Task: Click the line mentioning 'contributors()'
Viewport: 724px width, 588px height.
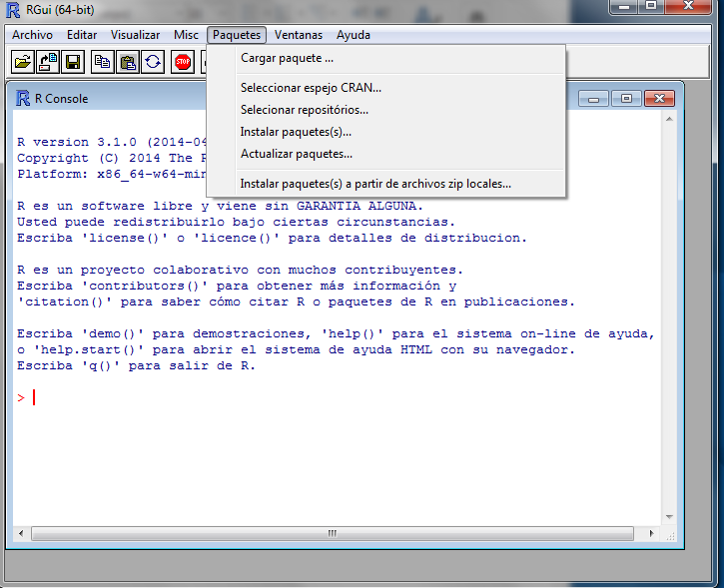Action: click(237, 286)
